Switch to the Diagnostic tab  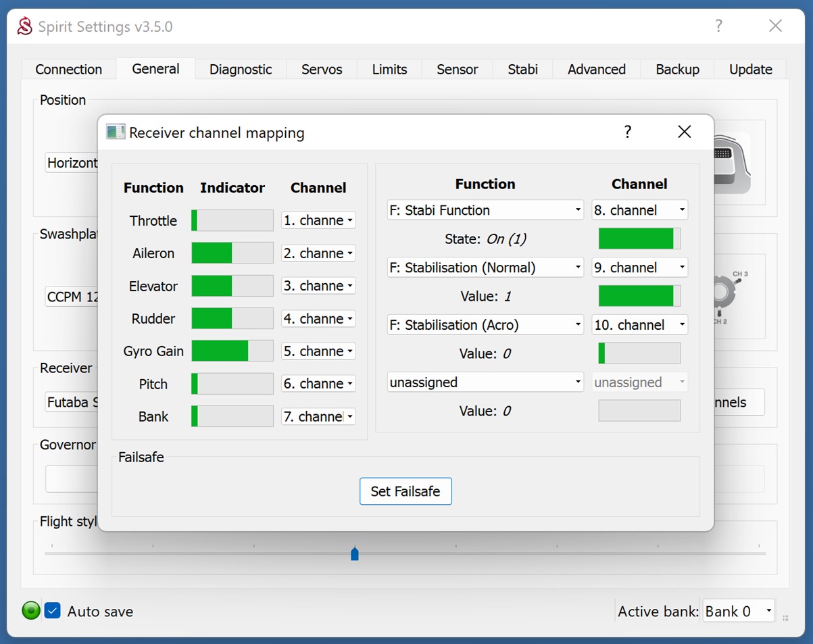pyautogui.click(x=241, y=69)
